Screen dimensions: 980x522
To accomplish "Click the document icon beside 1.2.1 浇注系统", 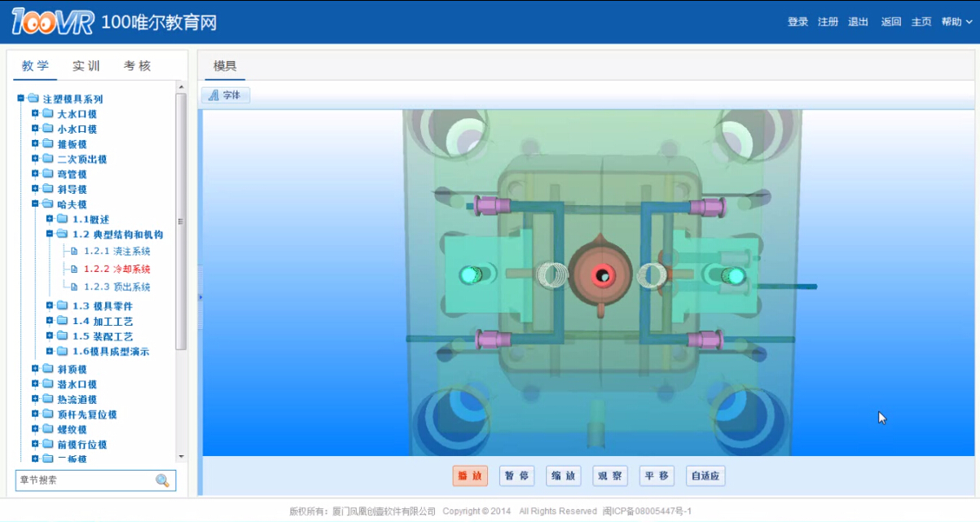I will tap(74, 251).
